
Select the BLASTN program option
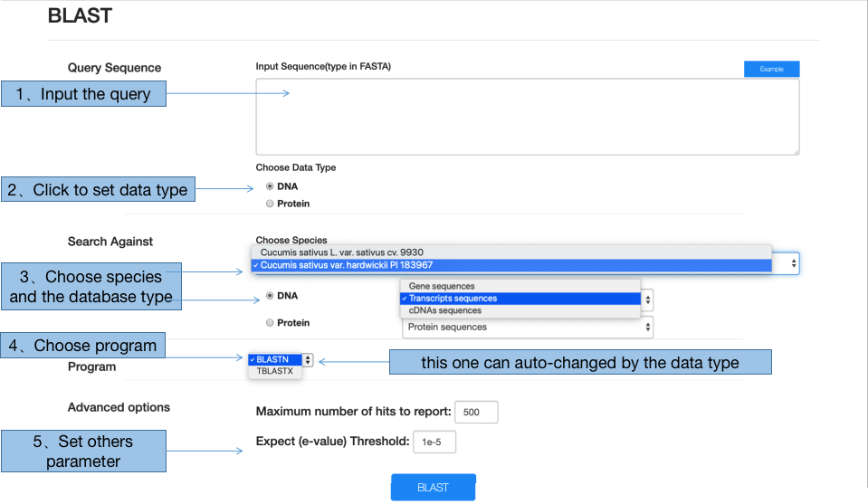pos(275,359)
